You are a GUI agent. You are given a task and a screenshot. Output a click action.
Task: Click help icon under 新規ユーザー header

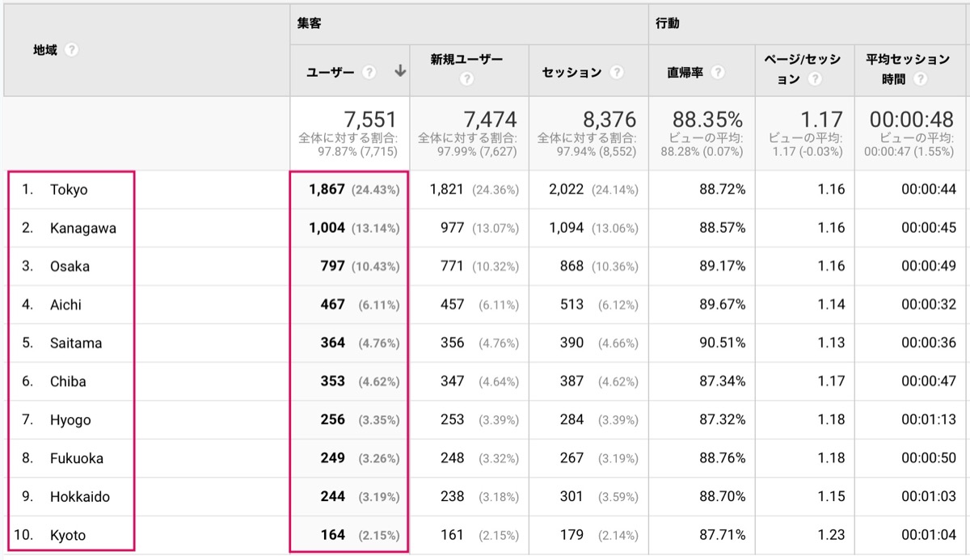point(466,79)
